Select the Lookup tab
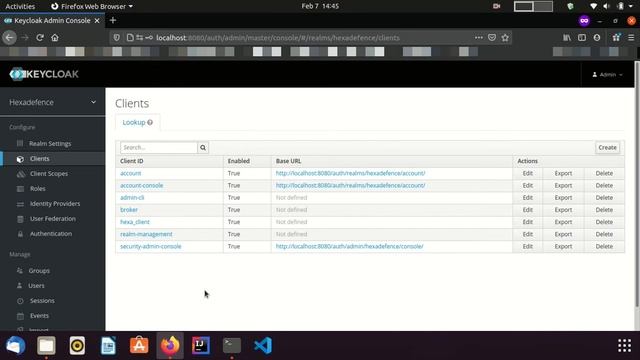The width and height of the screenshot is (640, 360). [138, 122]
